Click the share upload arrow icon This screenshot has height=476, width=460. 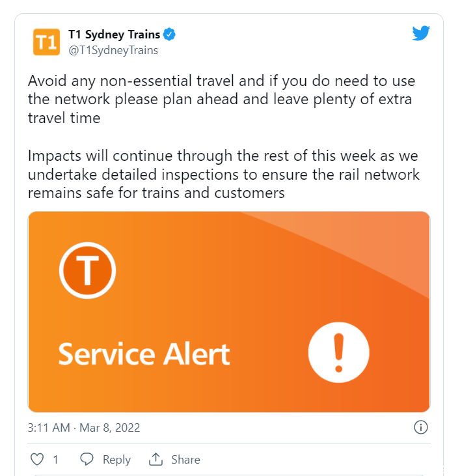coord(156,459)
